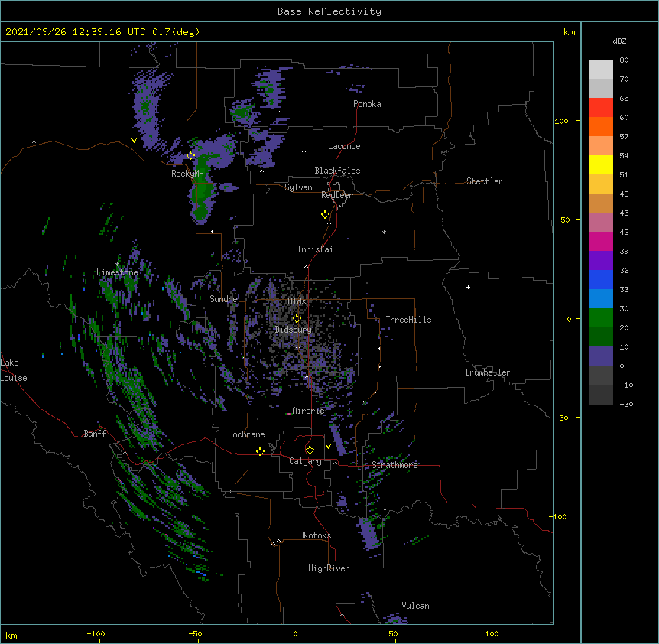Click the yellow V marker west of RockyMH

tap(134, 141)
